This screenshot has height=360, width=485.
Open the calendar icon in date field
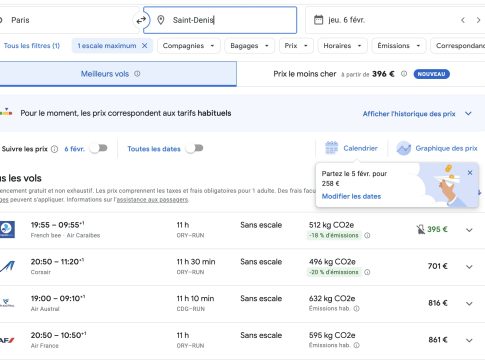pyautogui.click(x=318, y=20)
